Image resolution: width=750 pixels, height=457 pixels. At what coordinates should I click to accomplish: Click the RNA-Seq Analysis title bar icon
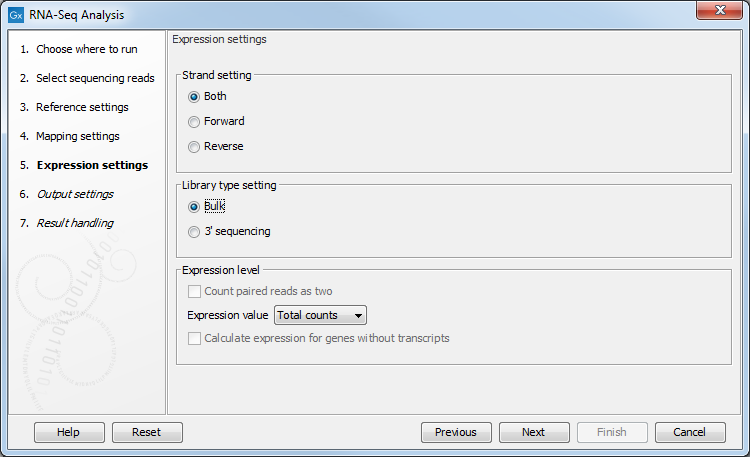click(16, 16)
